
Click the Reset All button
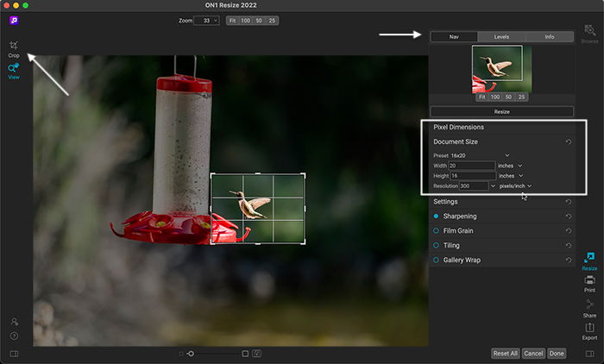(506, 354)
